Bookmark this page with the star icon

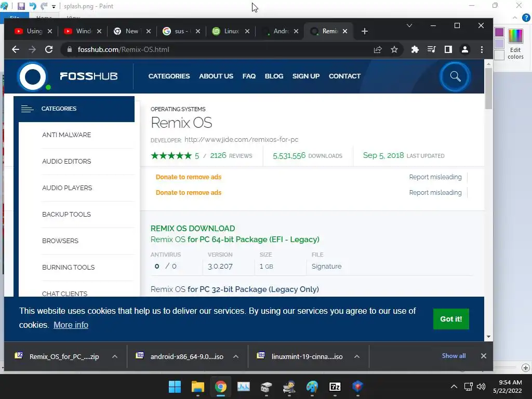click(394, 49)
